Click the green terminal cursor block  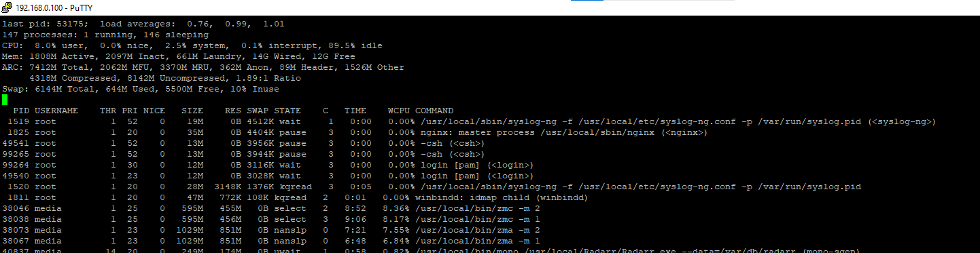[5, 100]
